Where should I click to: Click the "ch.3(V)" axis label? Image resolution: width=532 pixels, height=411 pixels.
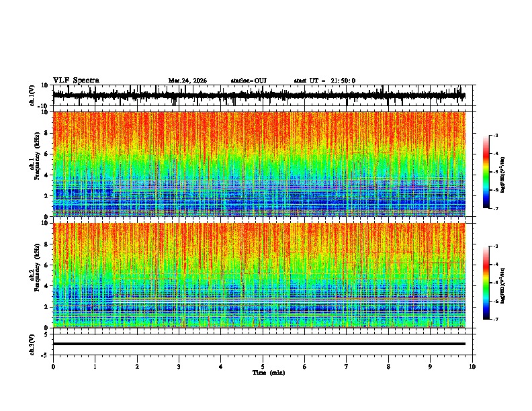32,345
